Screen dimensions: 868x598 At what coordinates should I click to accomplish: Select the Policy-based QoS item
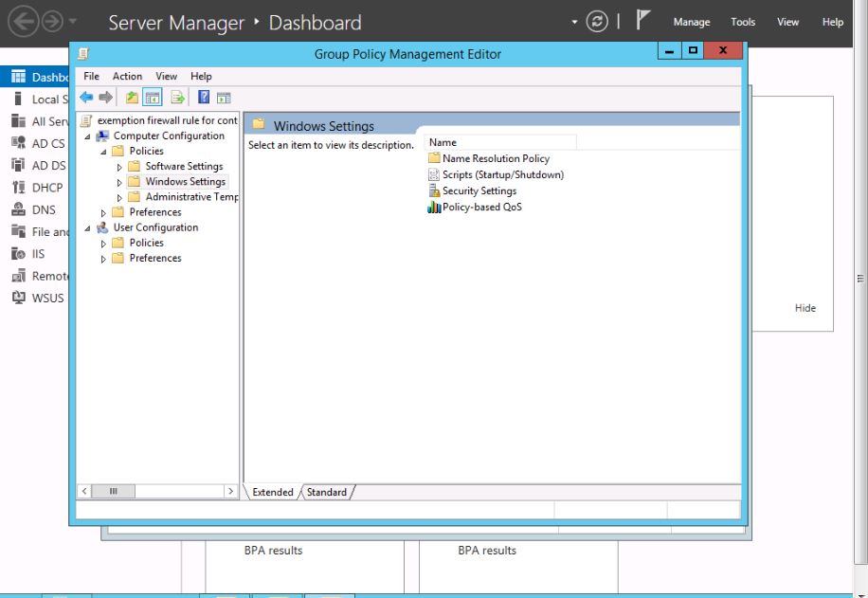[475, 208]
